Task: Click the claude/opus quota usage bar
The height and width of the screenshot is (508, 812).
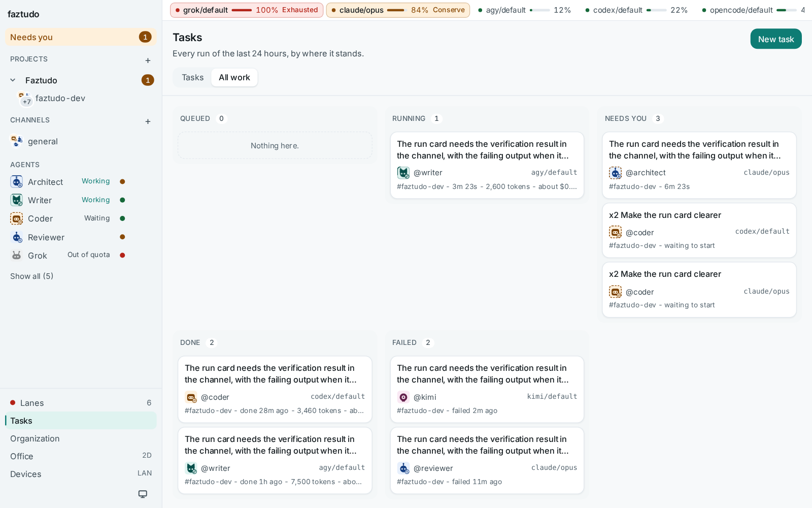Action: [x=397, y=10]
